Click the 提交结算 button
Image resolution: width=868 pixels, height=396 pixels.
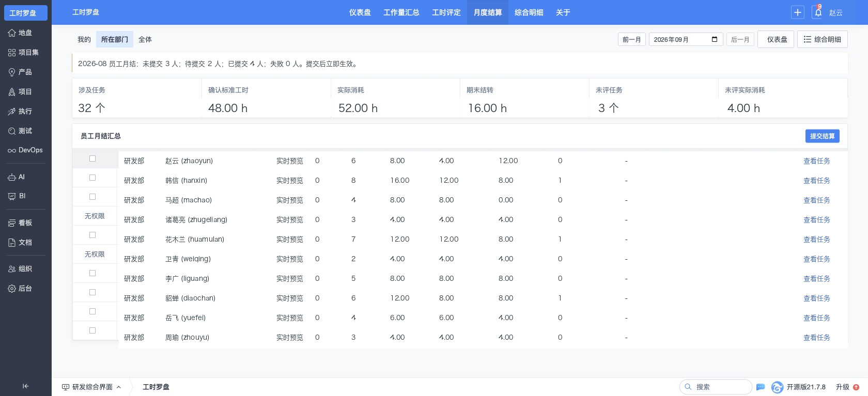[x=823, y=136]
